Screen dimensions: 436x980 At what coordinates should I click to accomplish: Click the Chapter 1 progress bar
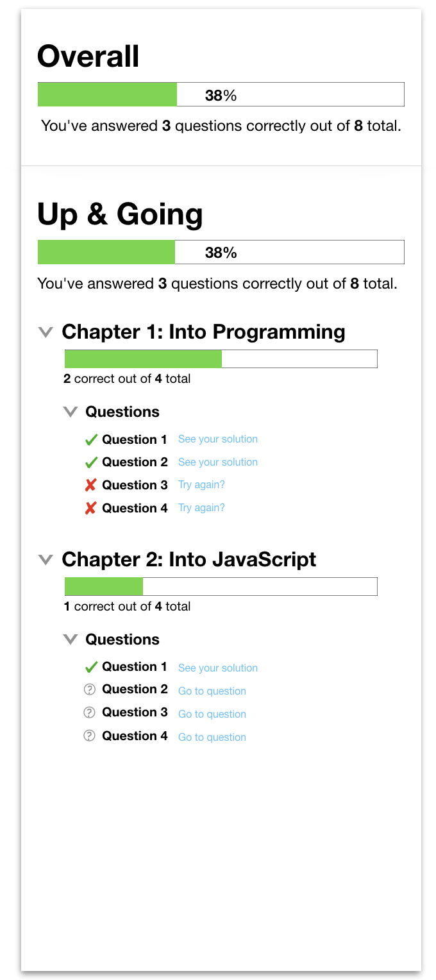click(221, 359)
